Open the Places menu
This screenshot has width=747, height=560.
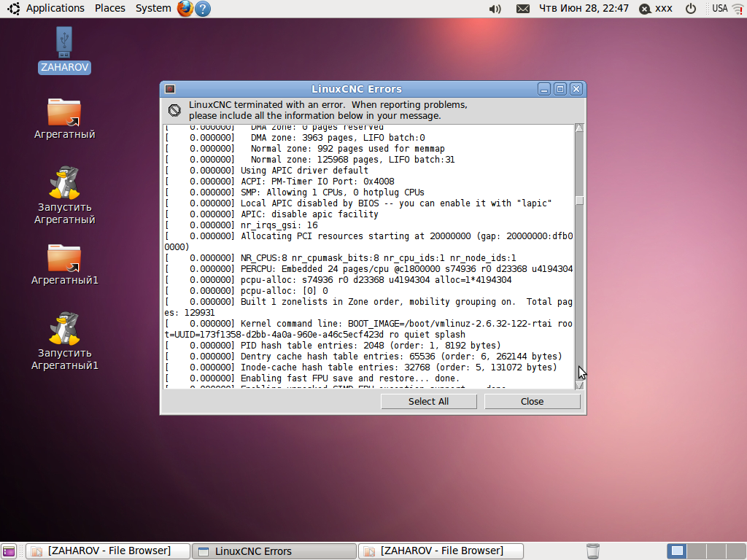pyautogui.click(x=110, y=8)
